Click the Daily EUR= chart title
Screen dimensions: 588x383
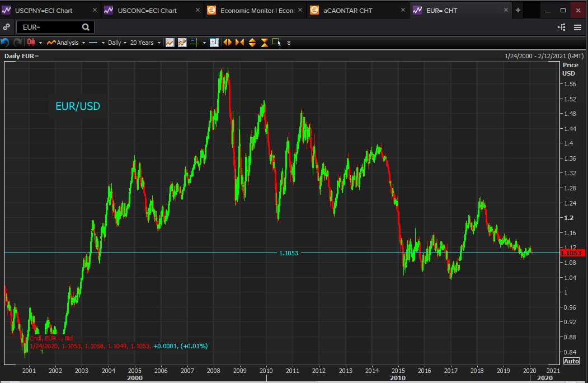pyautogui.click(x=21, y=56)
